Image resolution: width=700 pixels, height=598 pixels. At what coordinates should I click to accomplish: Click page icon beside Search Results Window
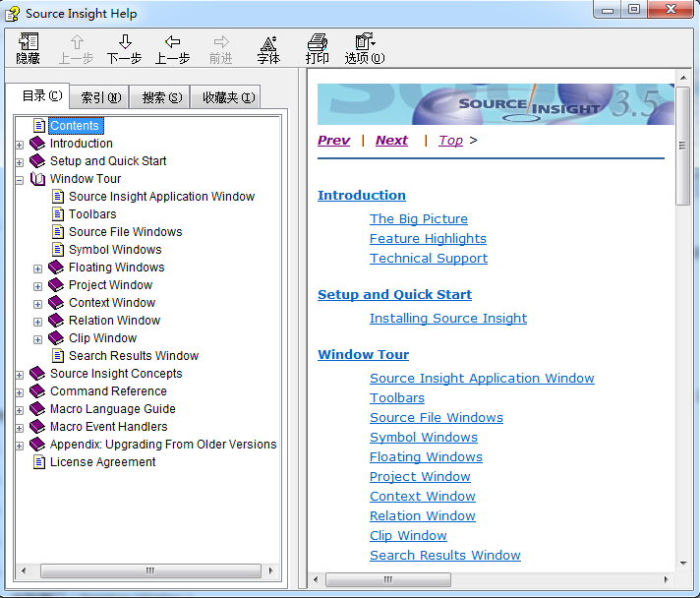click(x=58, y=355)
